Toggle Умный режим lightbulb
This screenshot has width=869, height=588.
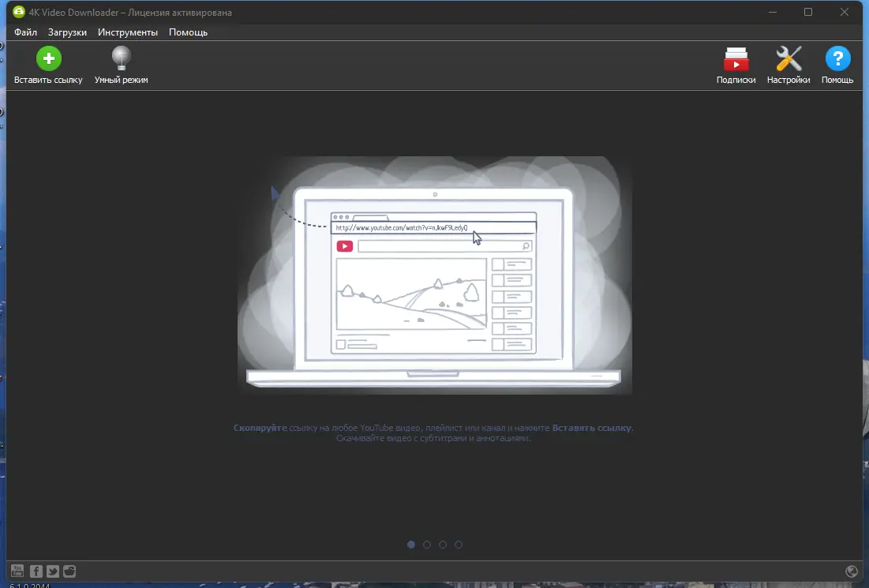[x=121, y=65]
